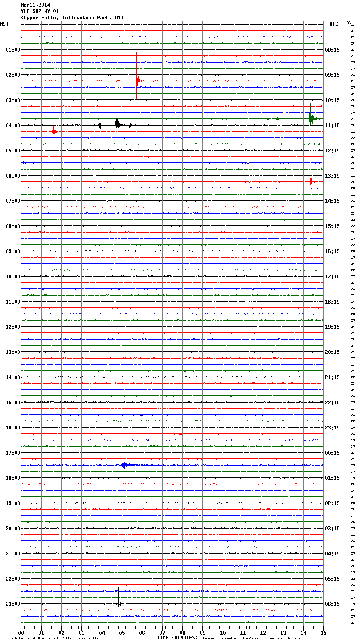Select the 02:00 MST row label
357x644 pixels.
point(13,75)
